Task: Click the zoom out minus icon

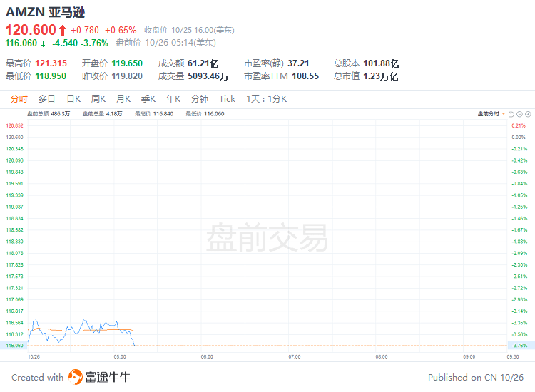Action: coord(519,114)
